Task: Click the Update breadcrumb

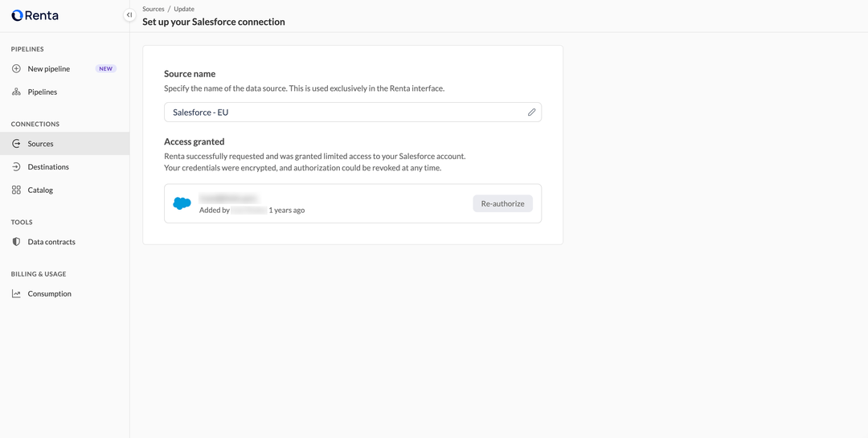Action: click(x=184, y=9)
